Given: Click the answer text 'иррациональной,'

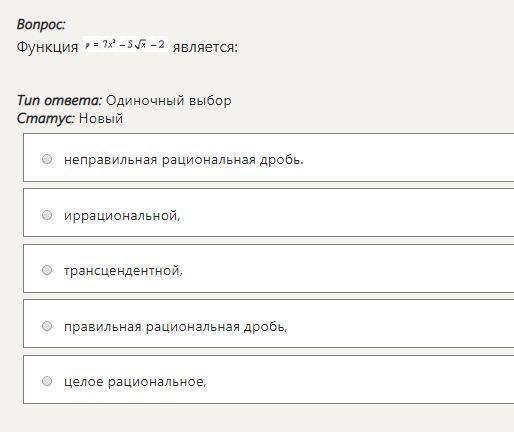Looking at the screenshot, I should coord(122,216).
